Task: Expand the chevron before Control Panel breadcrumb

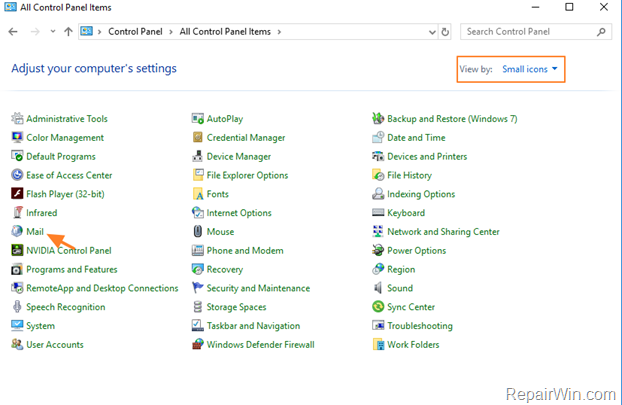Action: point(100,32)
